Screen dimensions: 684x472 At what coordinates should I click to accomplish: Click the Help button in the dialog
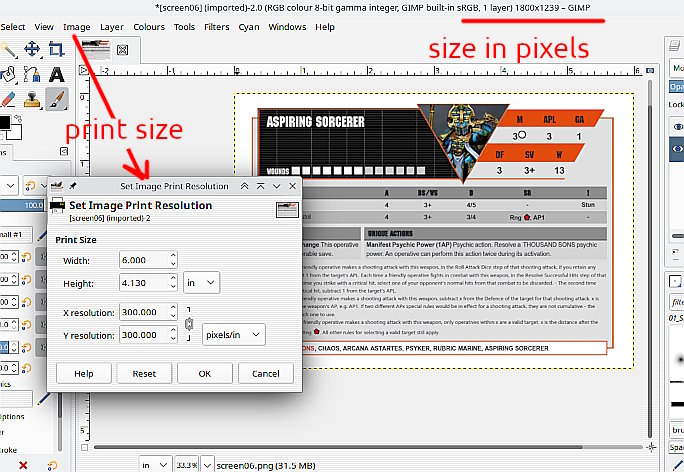(84, 374)
